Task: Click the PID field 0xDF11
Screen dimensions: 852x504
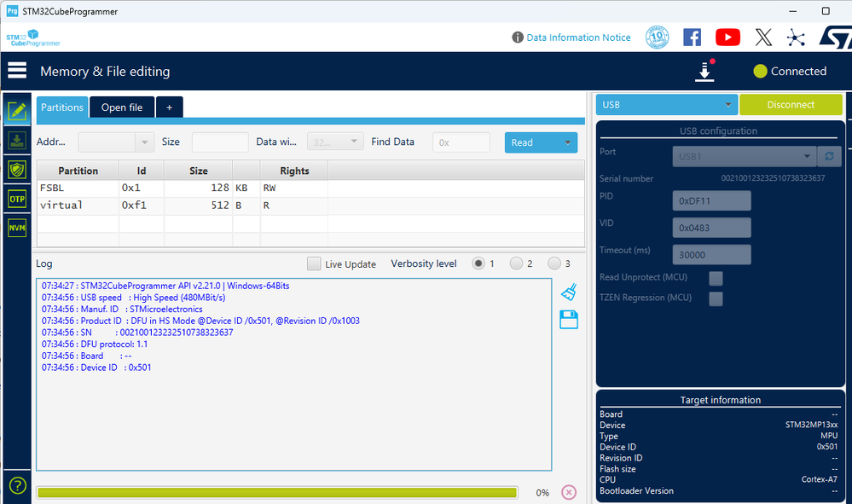Action: (712, 201)
